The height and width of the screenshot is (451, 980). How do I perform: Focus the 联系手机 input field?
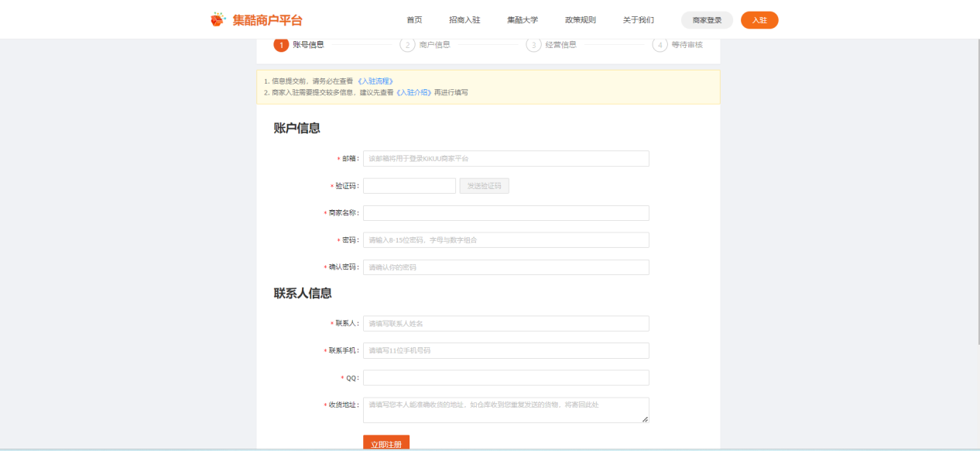click(x=505, y=350)
